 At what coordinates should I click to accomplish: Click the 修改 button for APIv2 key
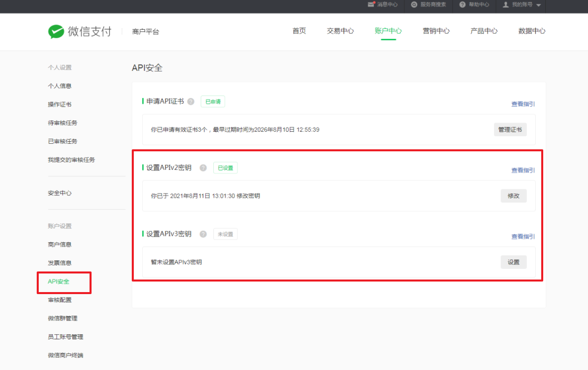[514, 196]
